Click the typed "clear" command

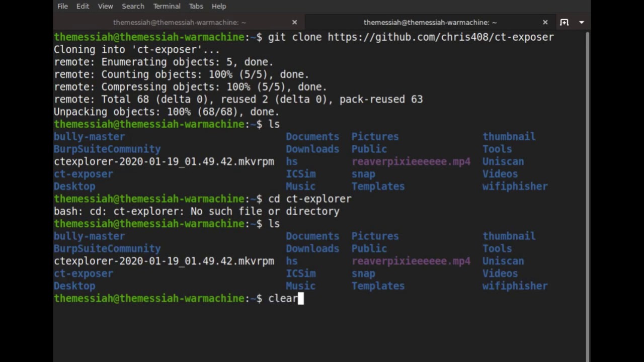coord(283,298)
